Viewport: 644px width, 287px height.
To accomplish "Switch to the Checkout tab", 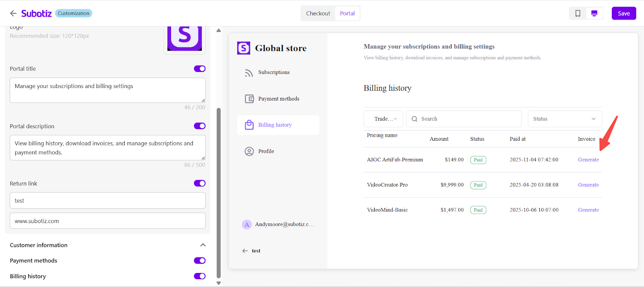I will 318,13.
